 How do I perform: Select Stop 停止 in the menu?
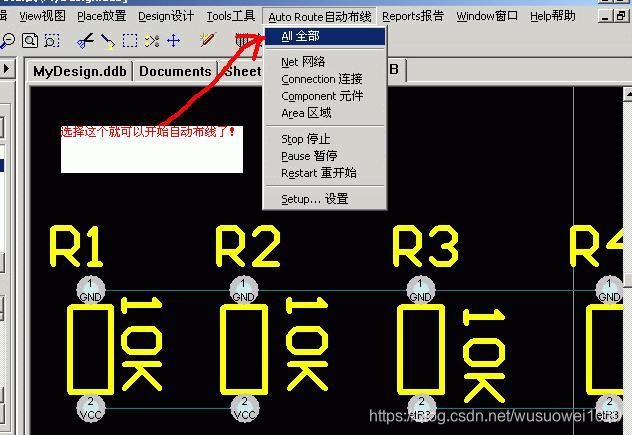coord(325,139)
